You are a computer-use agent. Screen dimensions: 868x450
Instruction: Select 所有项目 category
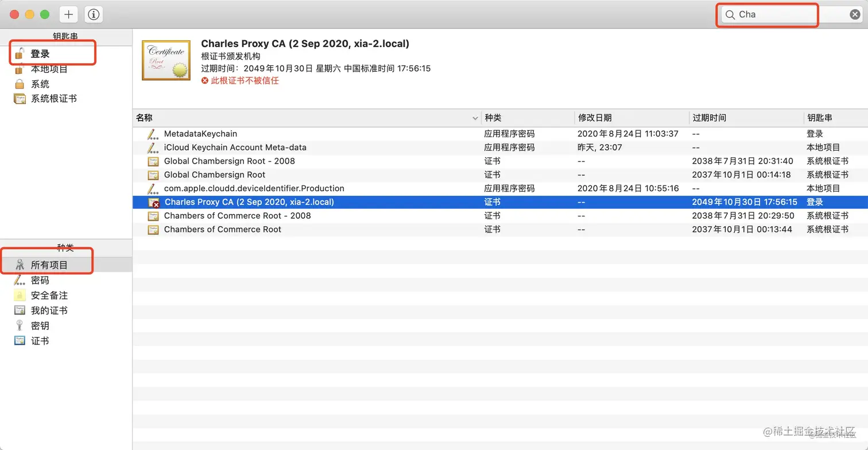tap(66, 265)
